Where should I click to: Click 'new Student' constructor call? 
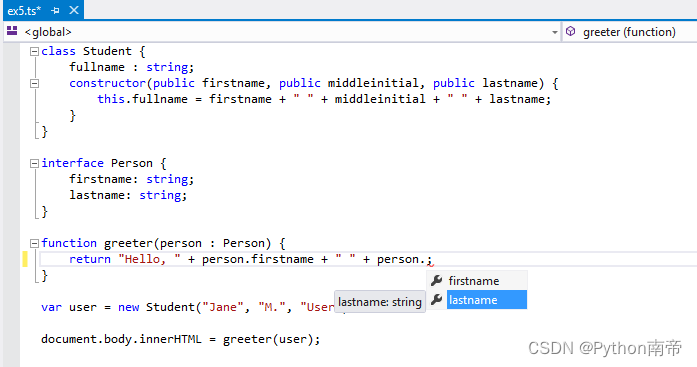tap(156, 307)
